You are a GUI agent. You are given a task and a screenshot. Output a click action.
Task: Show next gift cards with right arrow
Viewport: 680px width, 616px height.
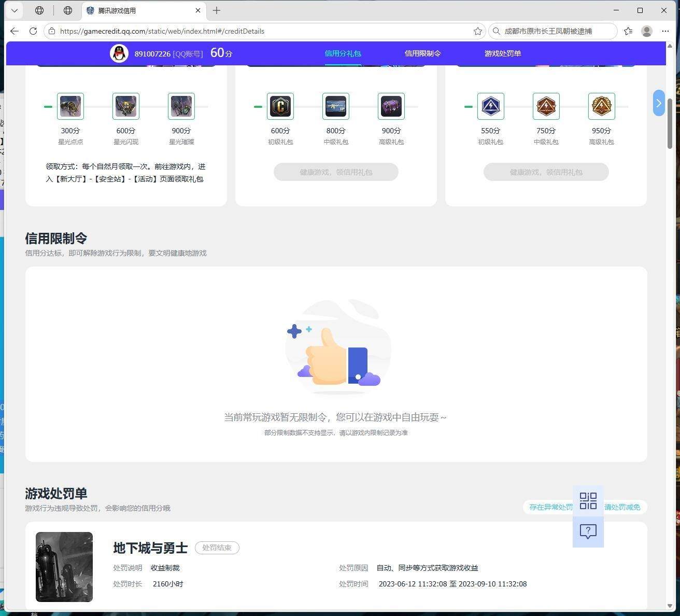click(x=659, y=103)
